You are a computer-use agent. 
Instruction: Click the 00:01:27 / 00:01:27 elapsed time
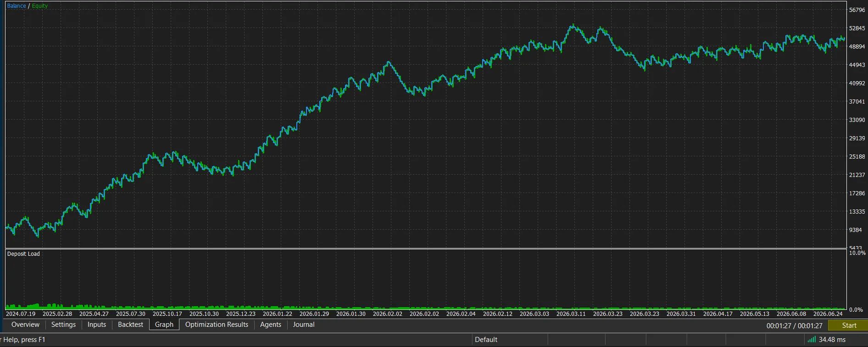[795, 325]
